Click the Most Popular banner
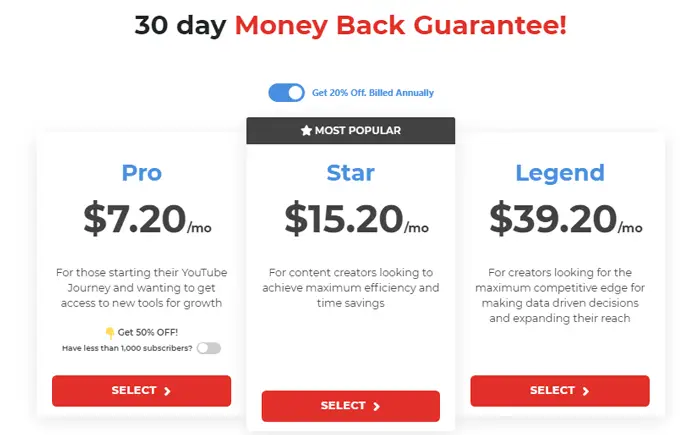Screen dimensions: 700x435 350,130
